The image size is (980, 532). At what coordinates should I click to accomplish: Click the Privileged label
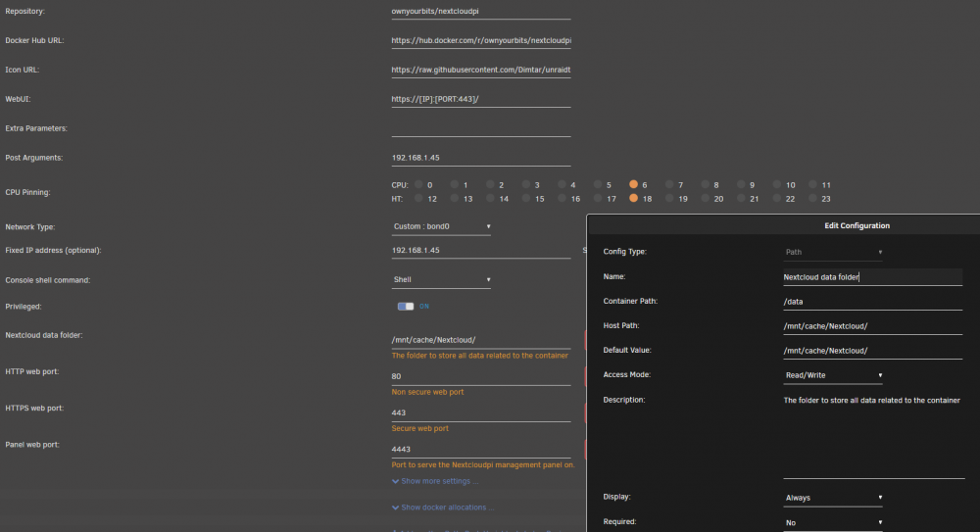[x=24, y=307]
